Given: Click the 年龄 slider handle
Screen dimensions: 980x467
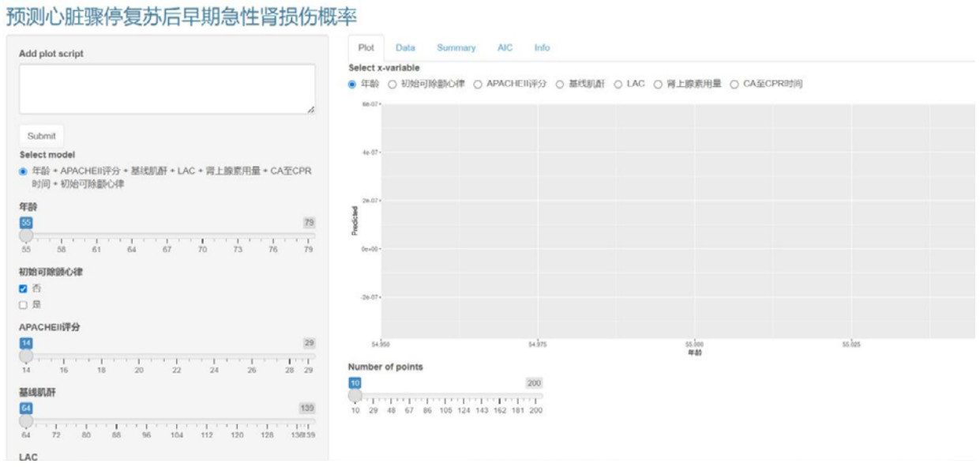Looking at the screenshot, I should pyautogui.click(x=26, y=235).
